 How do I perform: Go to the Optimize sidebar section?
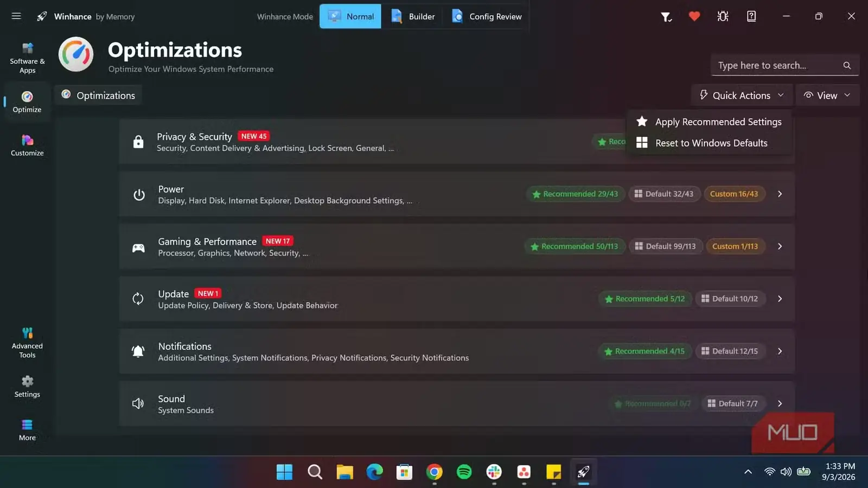pyautogui.click(x=27, y=101)
